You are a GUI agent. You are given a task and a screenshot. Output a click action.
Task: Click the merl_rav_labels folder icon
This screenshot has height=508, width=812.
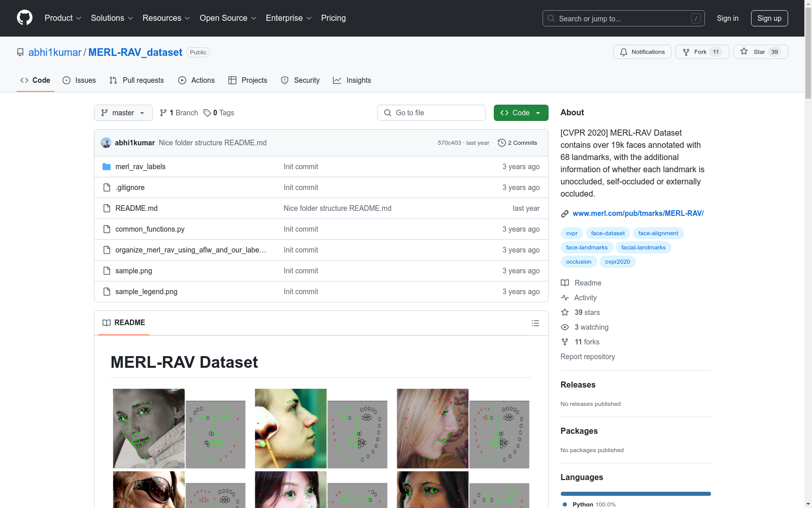pos(107,167)
